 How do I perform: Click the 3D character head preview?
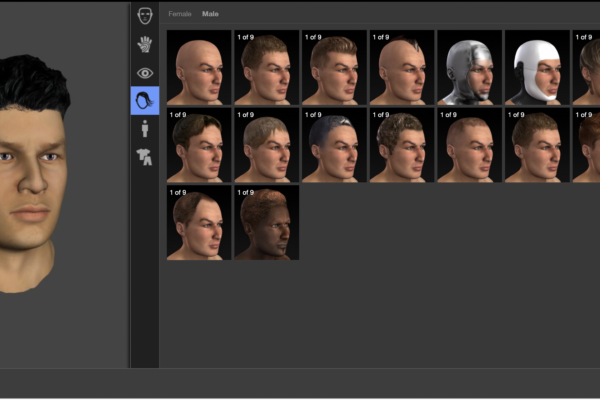pyautogui.click(x=34, y=174)
